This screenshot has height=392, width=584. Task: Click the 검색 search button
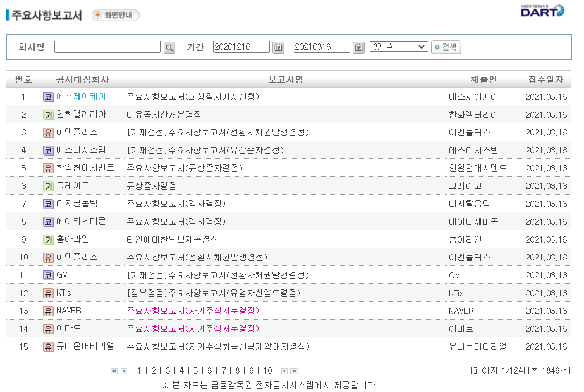click(x=446, y=47)
